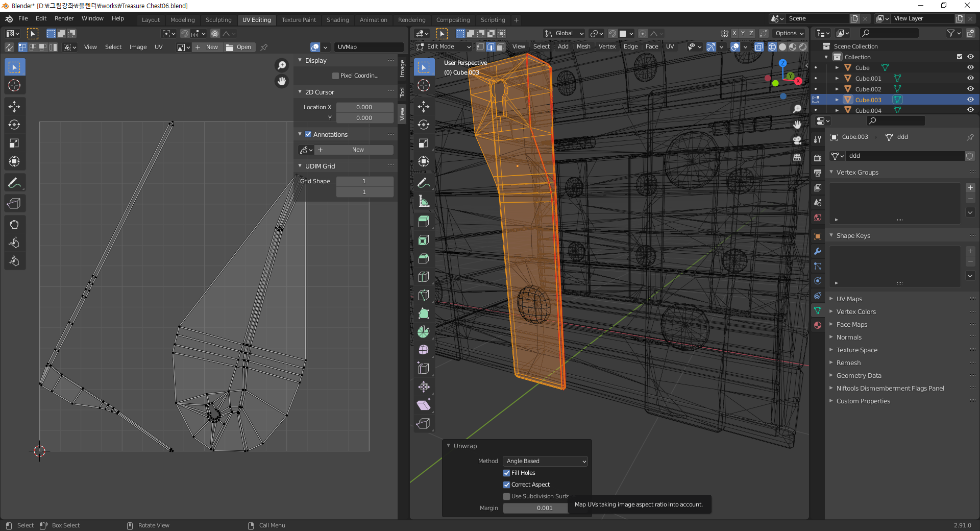Select the Shear tool

tap(424, 405)
